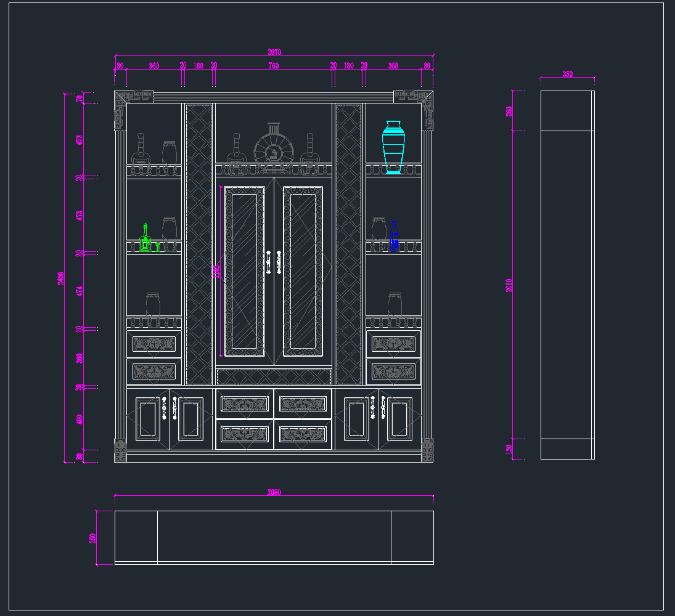Select the left glass door panel of center cabinet

coord(245,272)
